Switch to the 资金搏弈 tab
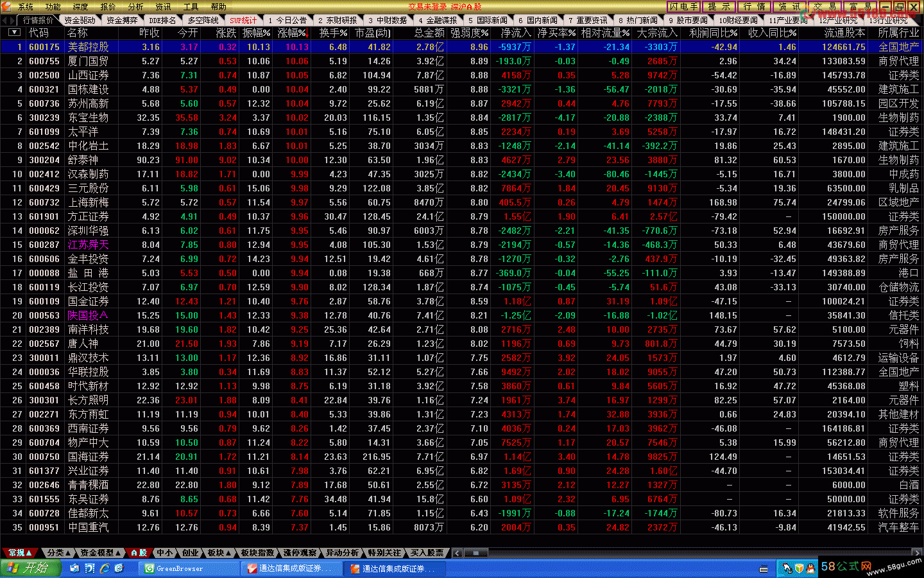Image resolution: width=924 pixels, height=578 pixels. [x=122, y=21]
